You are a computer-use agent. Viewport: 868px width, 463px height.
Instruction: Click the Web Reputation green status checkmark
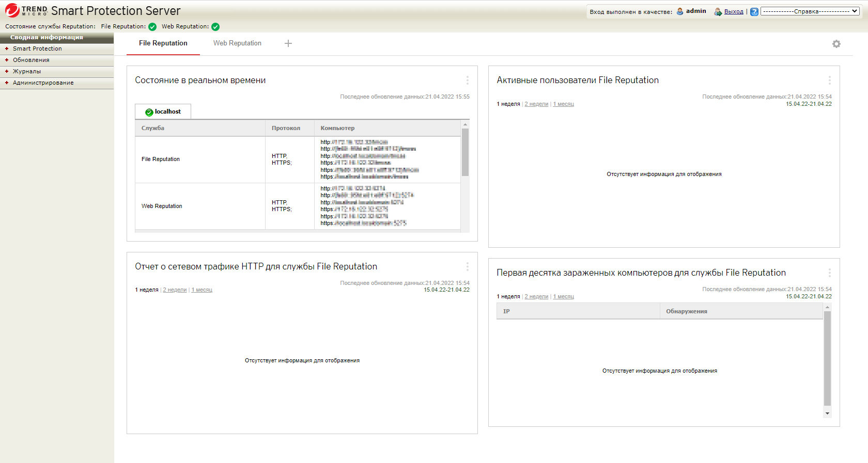pyautogui.click(x=215, y=27)
